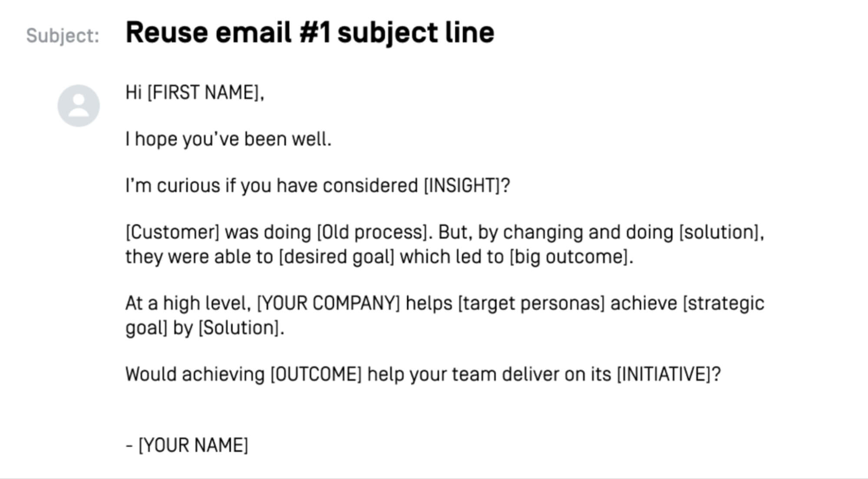This screenshot has height=479, width=868.
Task: Click the [strategic goal] placeholder text
Action: tap(723, 303)
